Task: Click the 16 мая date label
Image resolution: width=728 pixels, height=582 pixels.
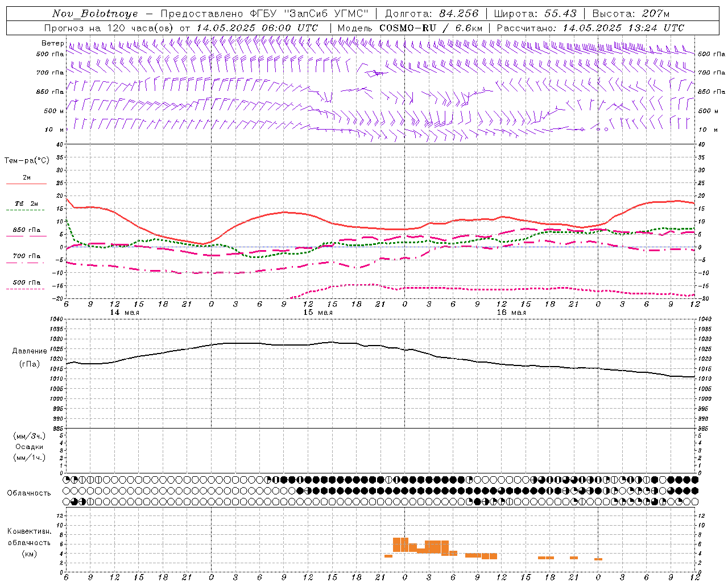Action: (511, 313)
